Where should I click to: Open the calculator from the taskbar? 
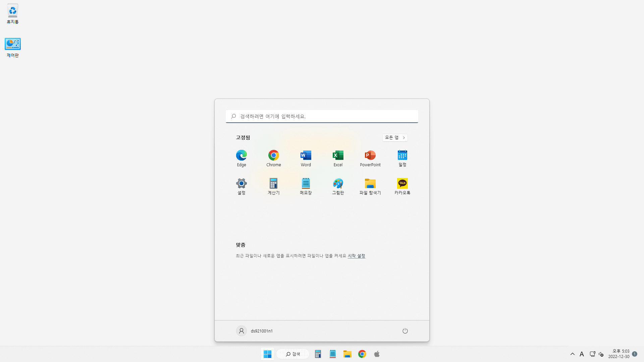[318, 354]
